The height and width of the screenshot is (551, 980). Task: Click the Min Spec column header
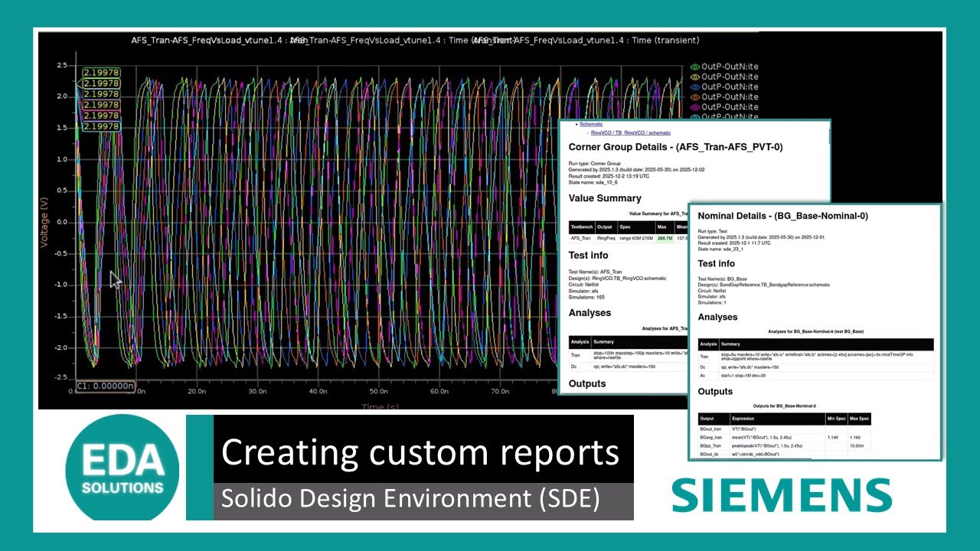pos(837,419)
